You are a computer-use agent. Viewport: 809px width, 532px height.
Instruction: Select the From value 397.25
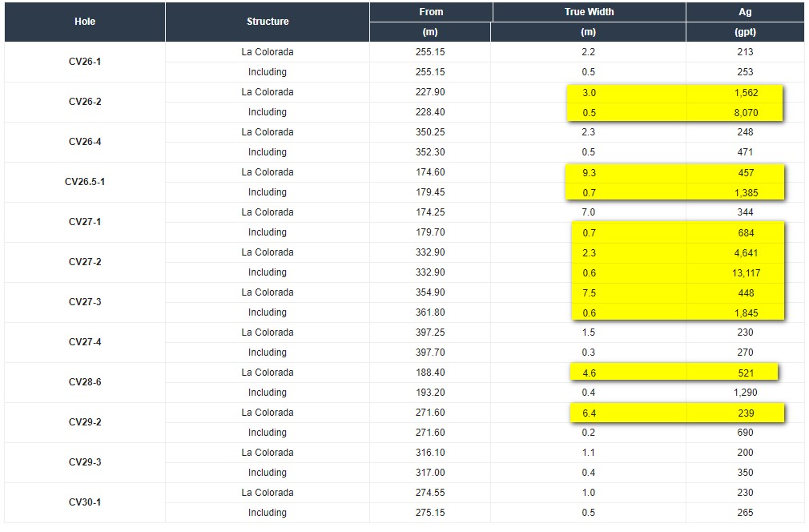(x=430, y=332)
